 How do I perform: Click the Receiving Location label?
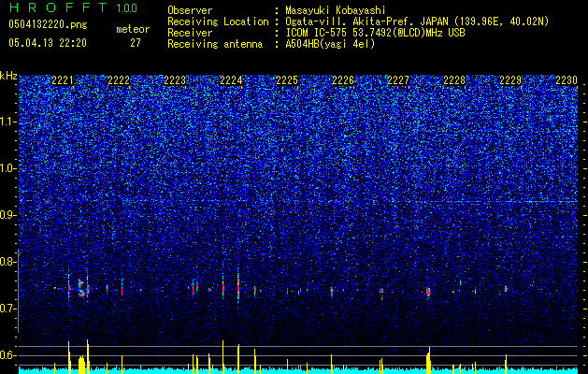[x=218, y=22]
